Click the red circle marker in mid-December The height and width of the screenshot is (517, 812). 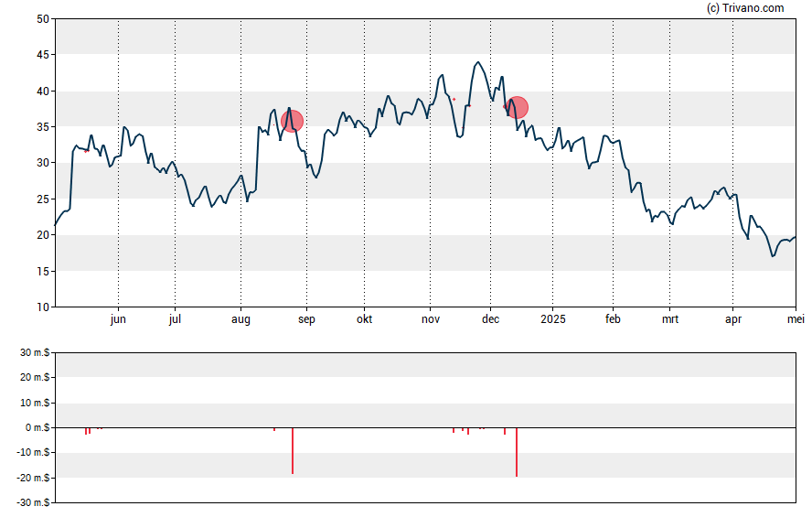click(x=517, y=108)
